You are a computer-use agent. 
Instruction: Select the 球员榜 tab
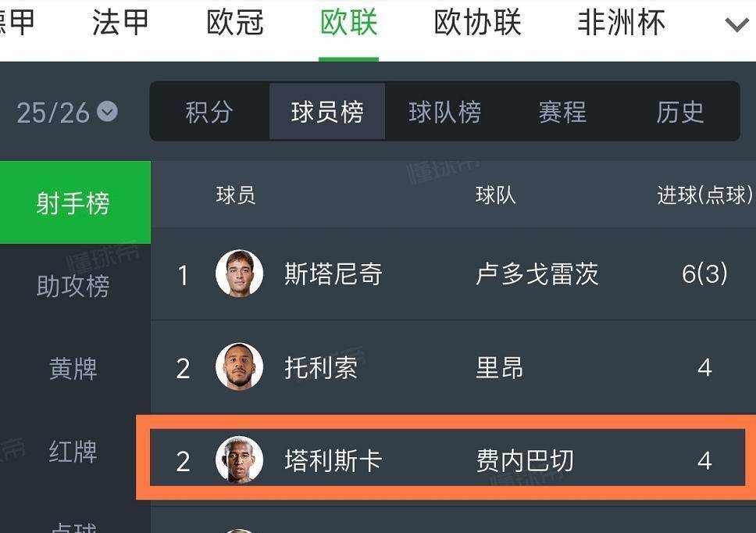[327, 112]
